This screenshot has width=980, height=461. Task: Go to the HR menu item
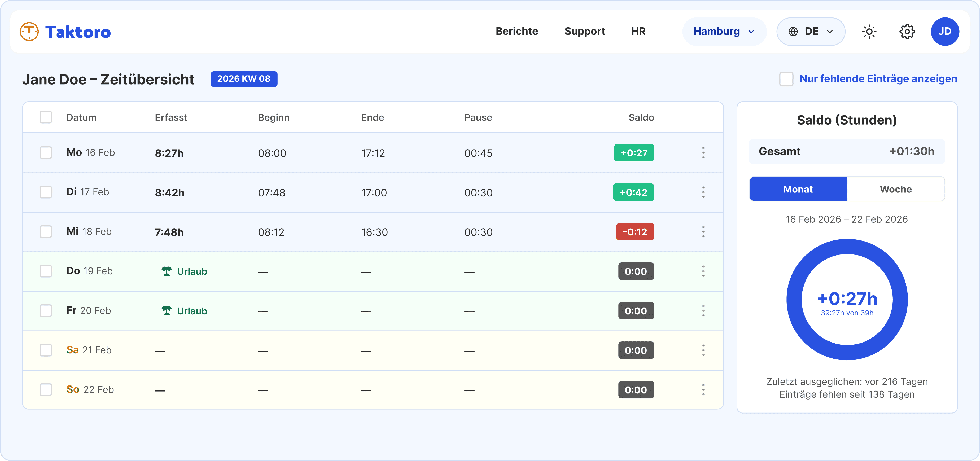[638, 31]
